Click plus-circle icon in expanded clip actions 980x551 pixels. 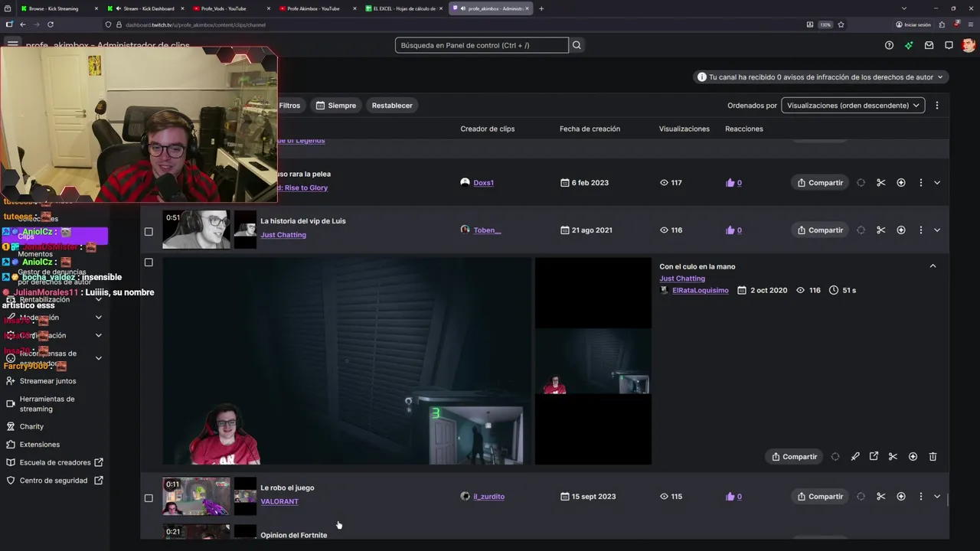coord(913,457)
